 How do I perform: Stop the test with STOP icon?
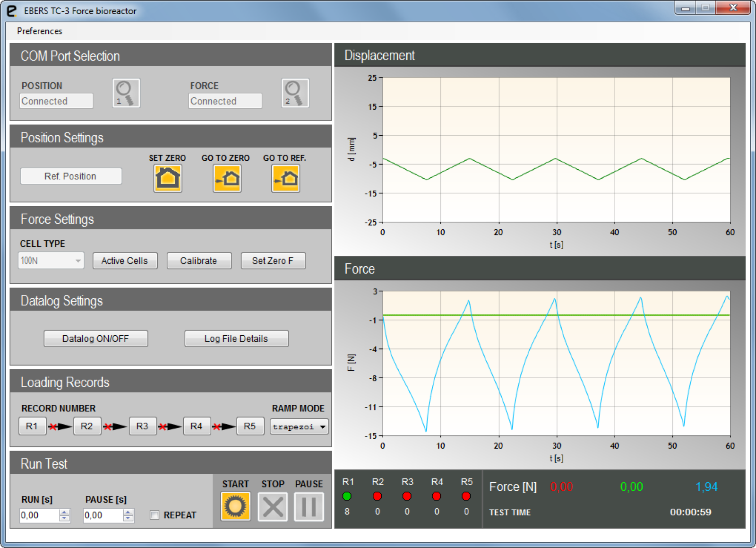273,506
